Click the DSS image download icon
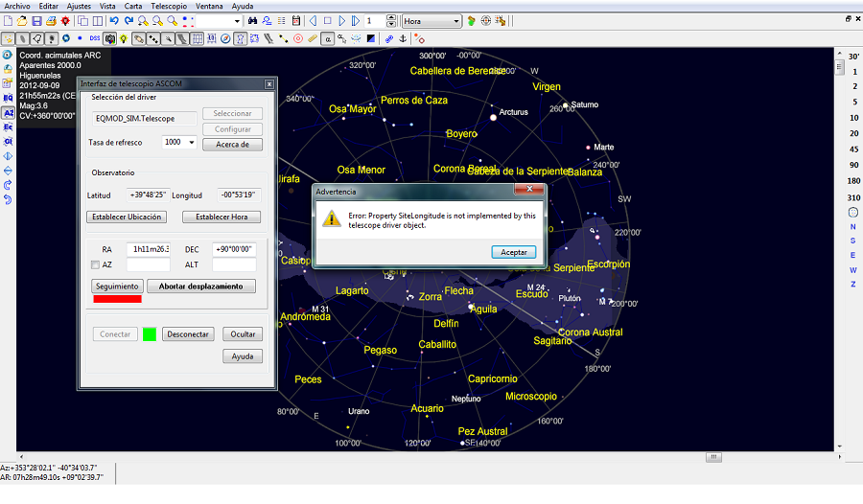 tap(94, 38)
